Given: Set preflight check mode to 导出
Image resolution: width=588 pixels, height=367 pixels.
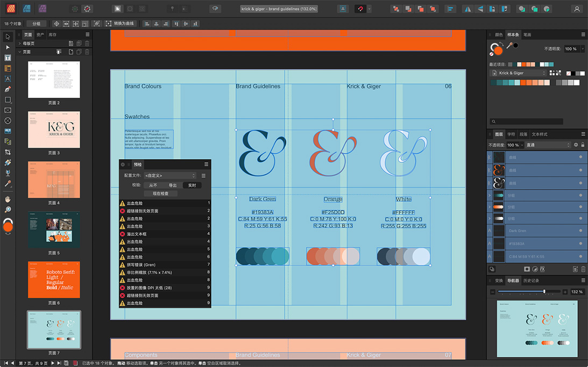Looking at the screenshot, I should pos(172,185).
